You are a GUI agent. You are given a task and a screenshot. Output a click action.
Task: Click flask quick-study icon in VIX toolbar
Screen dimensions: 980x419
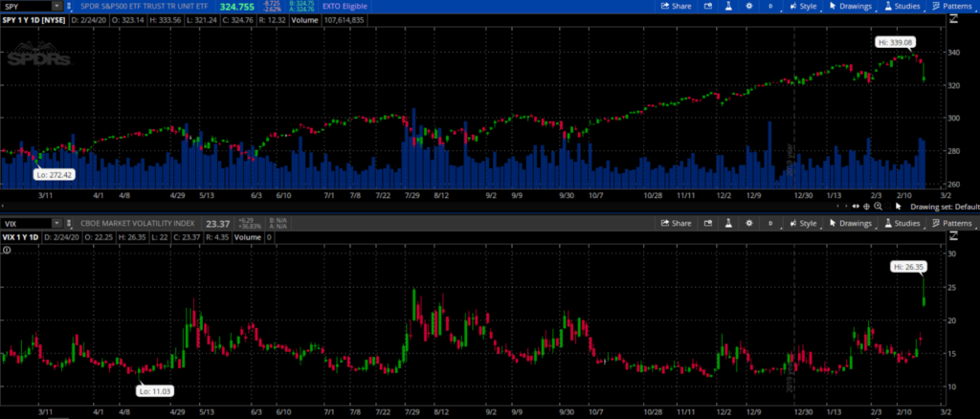pos(728,223)
